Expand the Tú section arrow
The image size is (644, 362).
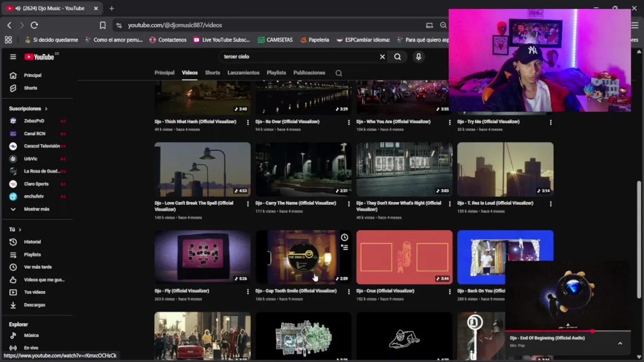point(20,229)
